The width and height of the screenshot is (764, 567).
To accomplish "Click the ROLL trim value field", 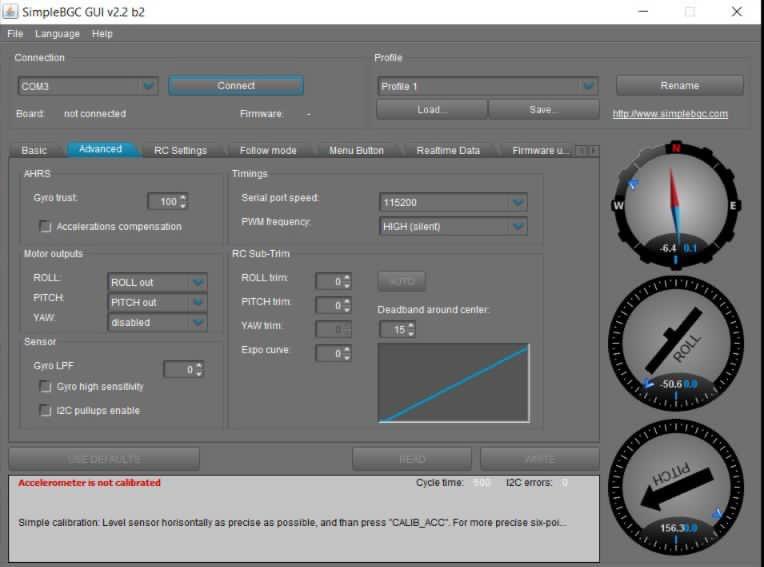I will (x=333, y=281).
